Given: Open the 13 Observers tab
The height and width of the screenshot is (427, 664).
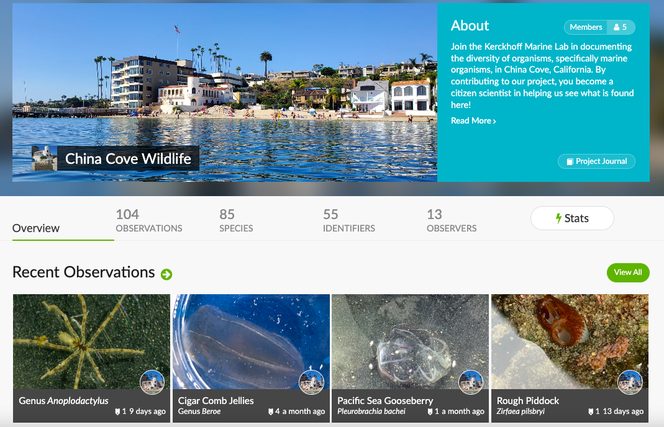Looking at the screenshot, I should tap(453, 220).
